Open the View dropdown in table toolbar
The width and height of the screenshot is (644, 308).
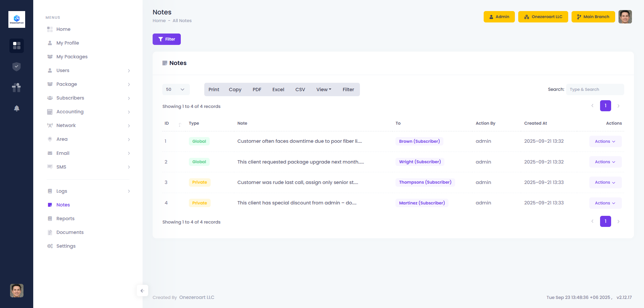point(323,89)
